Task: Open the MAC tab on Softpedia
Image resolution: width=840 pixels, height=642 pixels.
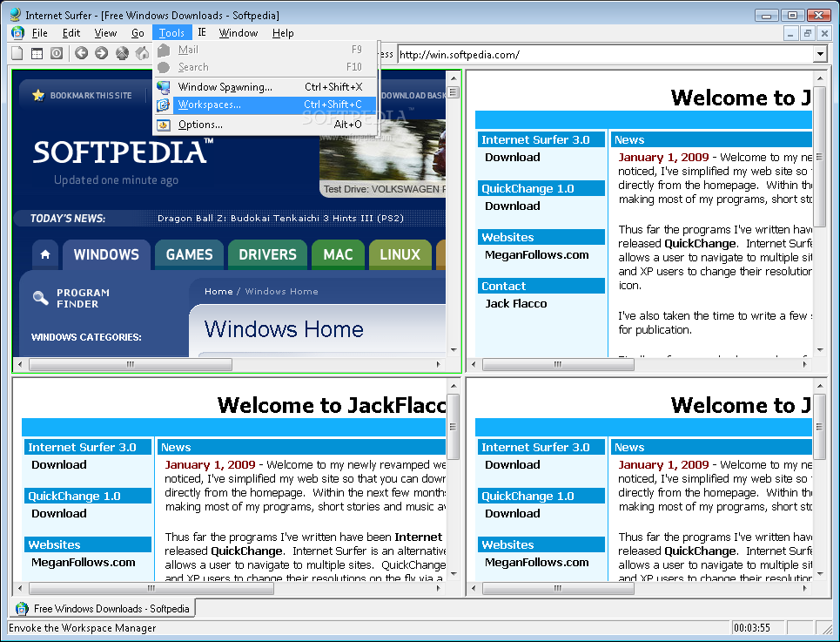Action: tap(338, 254)
